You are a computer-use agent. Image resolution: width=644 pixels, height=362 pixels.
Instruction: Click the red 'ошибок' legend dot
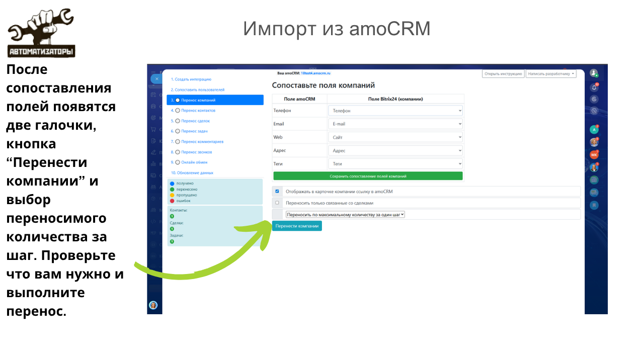[172, 201]
